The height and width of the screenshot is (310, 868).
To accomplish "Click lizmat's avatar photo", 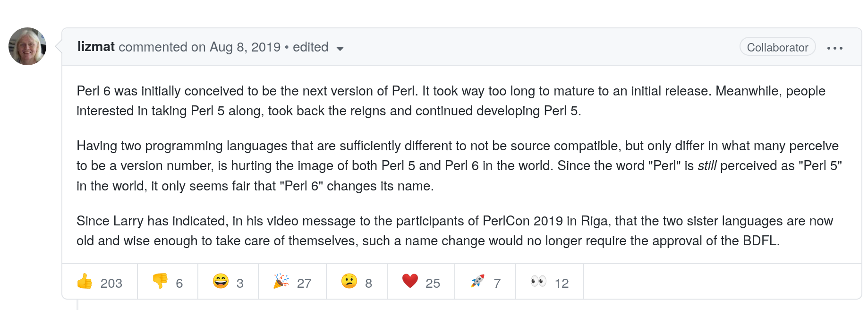I will tap(27, 46).
